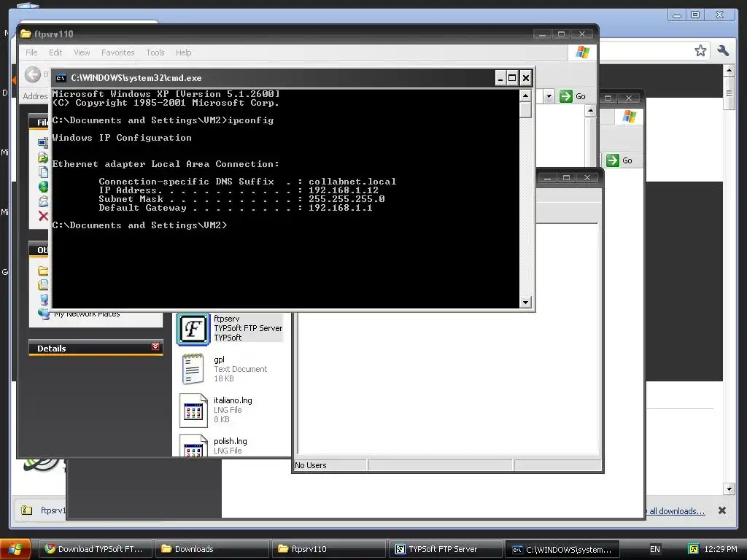Select the italiano.lng file icon

193,410
